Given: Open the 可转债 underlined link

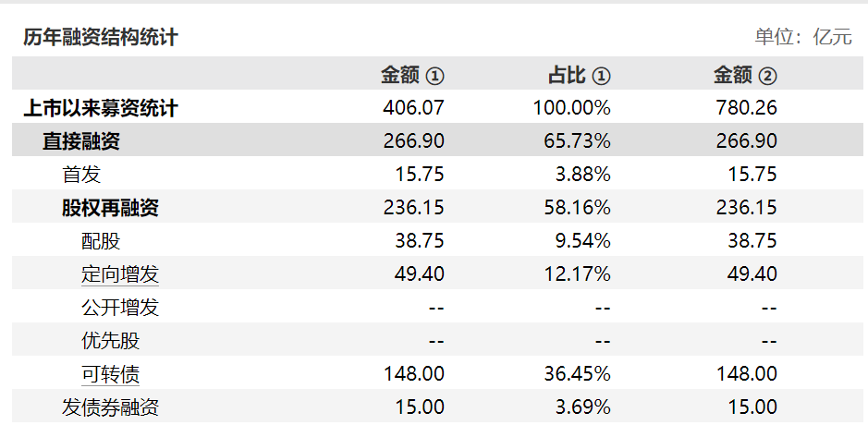Looking at the screenshot, I should click(110, 374).
